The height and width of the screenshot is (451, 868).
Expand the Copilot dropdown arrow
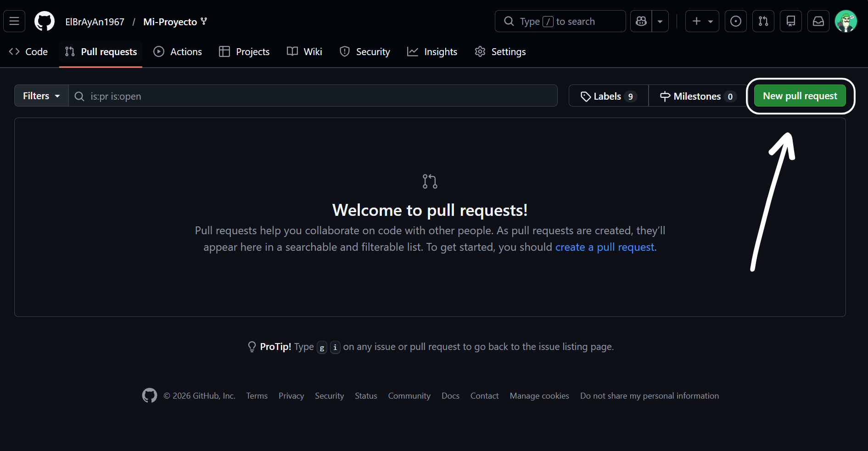660,21
